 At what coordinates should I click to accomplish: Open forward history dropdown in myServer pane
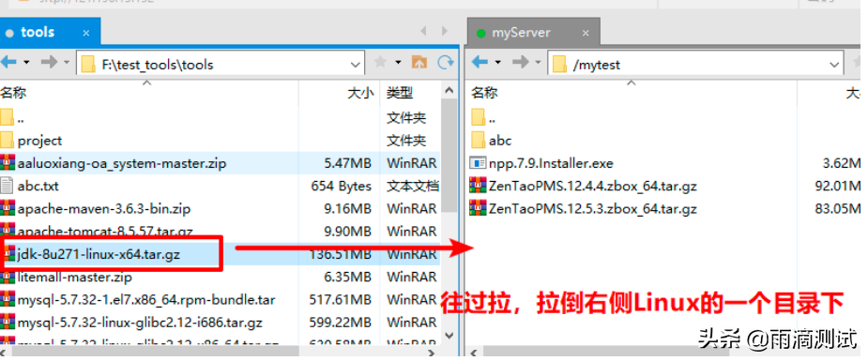[x=539, y=63]
